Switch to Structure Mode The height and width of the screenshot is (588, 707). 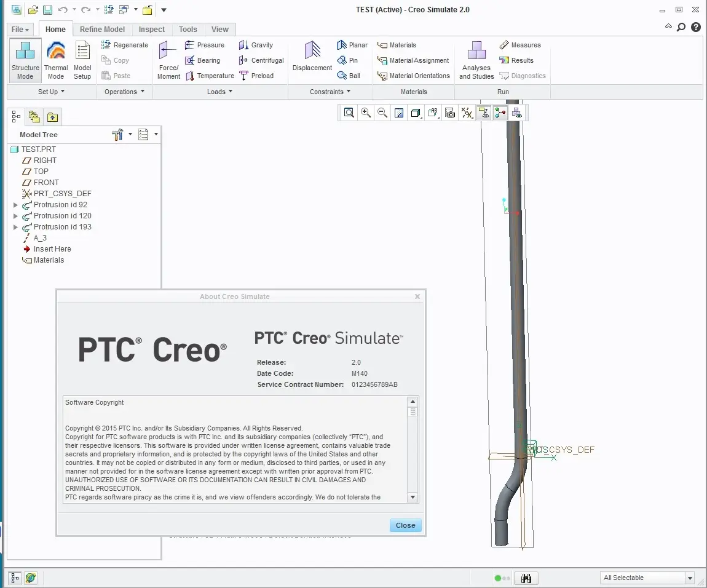(x=25, y=60)
